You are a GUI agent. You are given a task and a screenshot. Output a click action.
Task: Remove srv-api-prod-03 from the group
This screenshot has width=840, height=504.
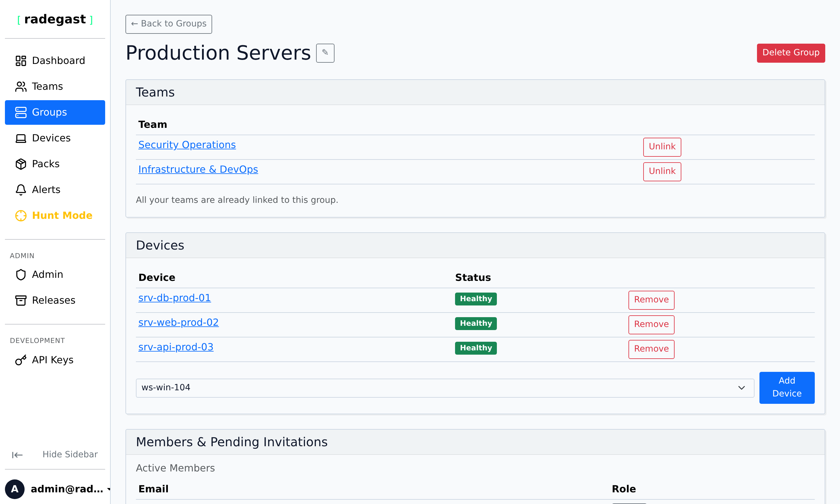[651, 349]
